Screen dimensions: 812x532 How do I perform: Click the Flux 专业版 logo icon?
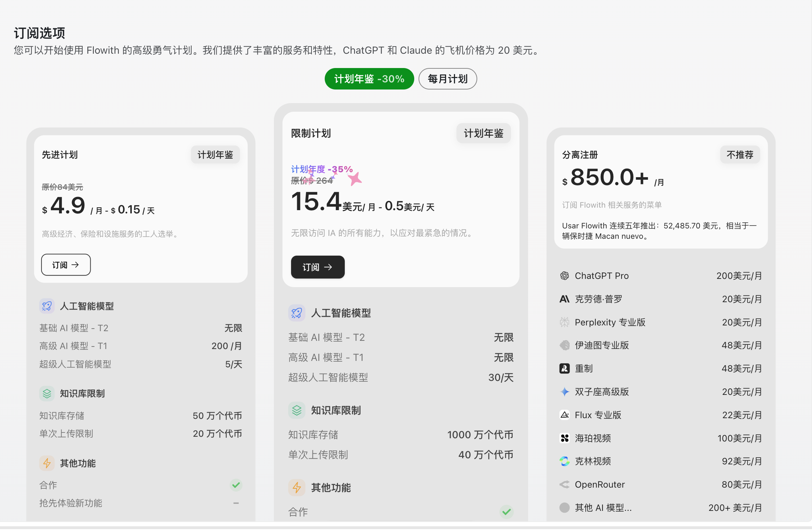pos(565,415)
